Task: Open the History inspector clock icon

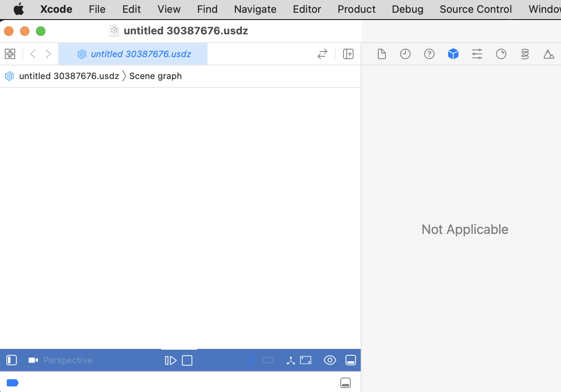Action: click(x=405, y=54)
